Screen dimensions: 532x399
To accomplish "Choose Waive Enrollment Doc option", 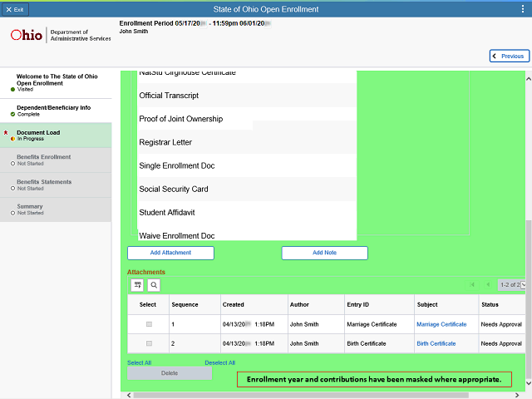I will click(247, 235).
